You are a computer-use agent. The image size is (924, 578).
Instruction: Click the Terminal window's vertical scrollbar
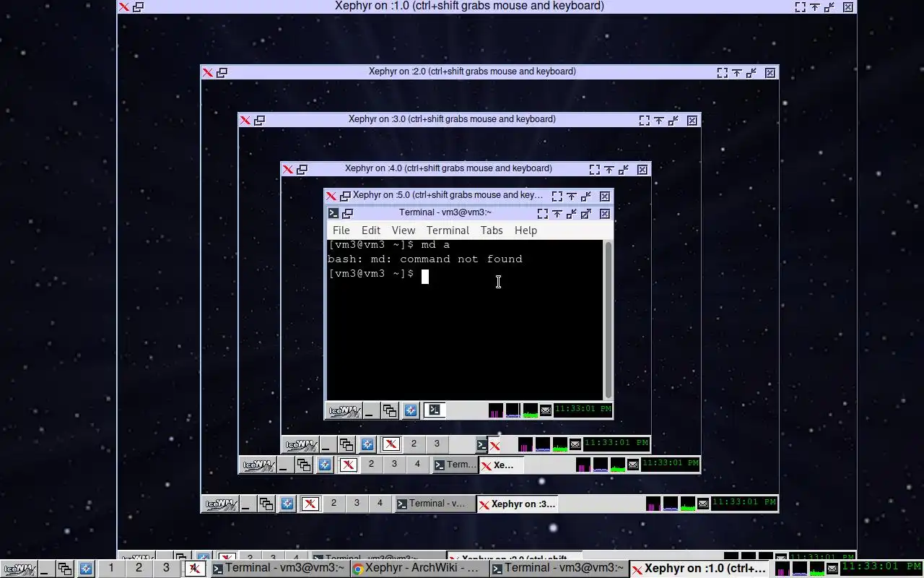609,320
